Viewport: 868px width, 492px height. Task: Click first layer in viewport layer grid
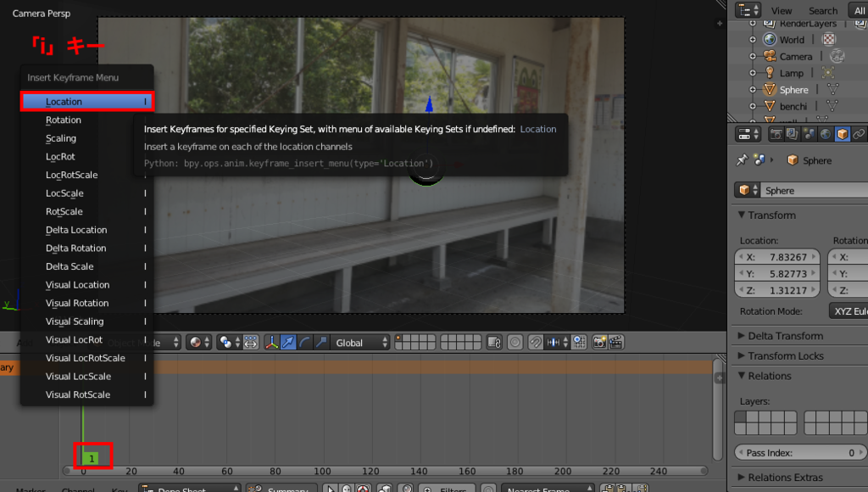coord(398,338)
